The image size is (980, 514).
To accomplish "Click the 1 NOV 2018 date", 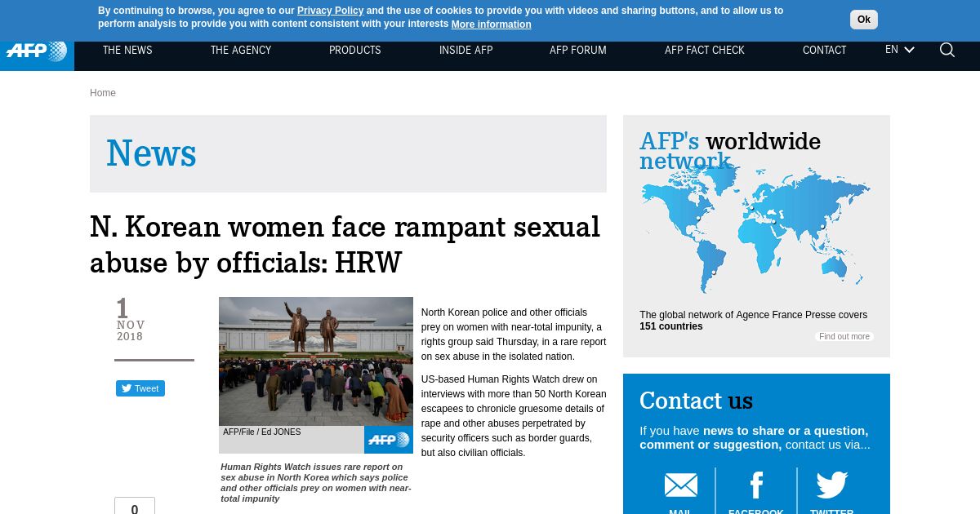I will [x=130, y=321].
